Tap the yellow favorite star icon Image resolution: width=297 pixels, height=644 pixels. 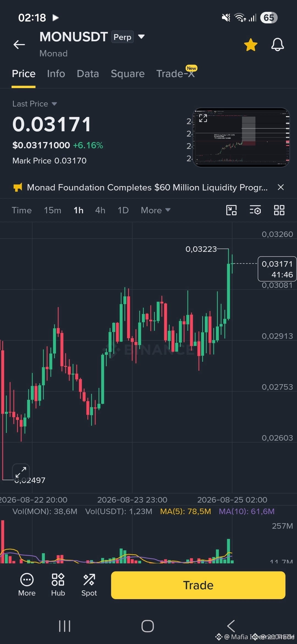(x=251, y=45)
